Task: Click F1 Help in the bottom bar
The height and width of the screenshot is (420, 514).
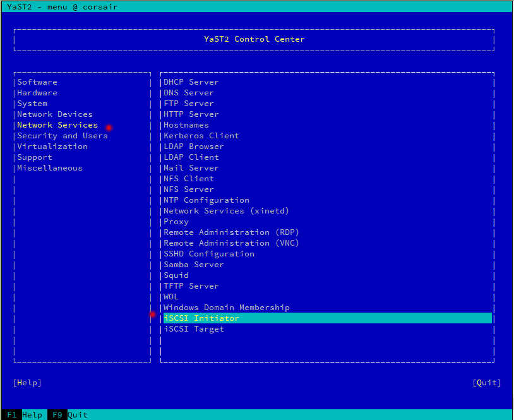Action: tap(25, 415)
